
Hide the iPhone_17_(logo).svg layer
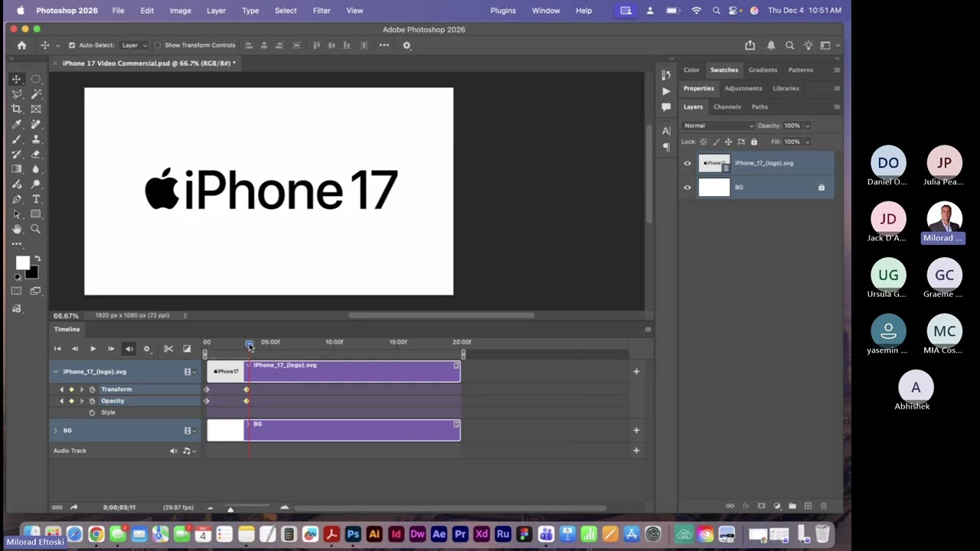click(x=687, y=163)
